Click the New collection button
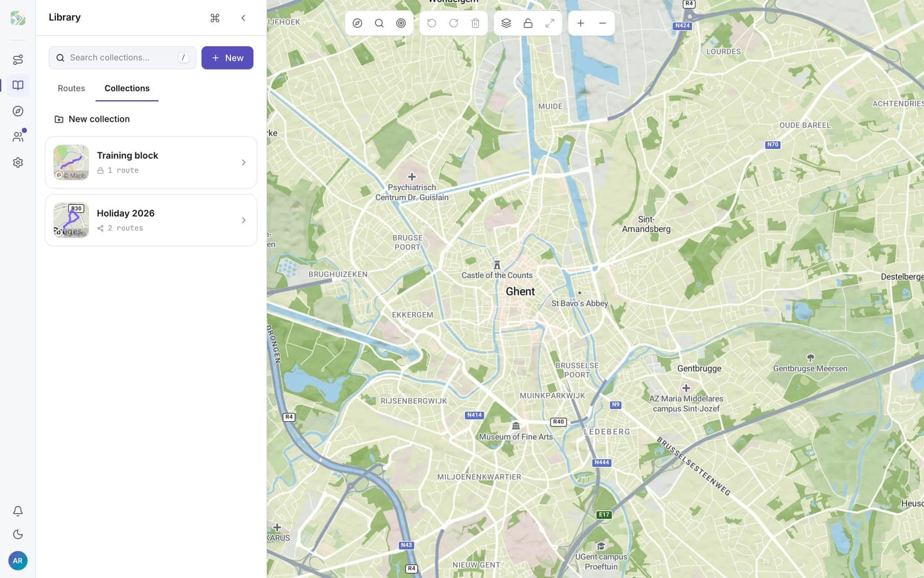Screen dimensions: 924x578 pos(92,119)
